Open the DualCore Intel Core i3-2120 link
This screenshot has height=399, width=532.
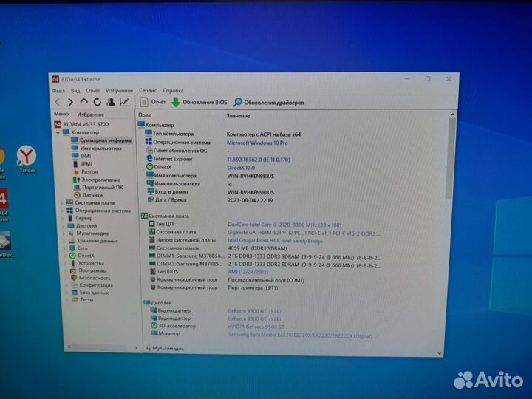[284, 225]
